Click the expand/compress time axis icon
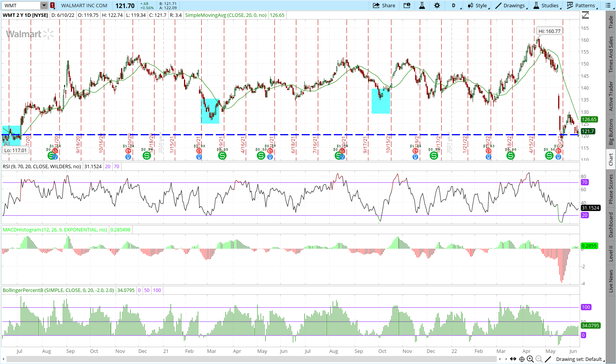 click(513, 359)
